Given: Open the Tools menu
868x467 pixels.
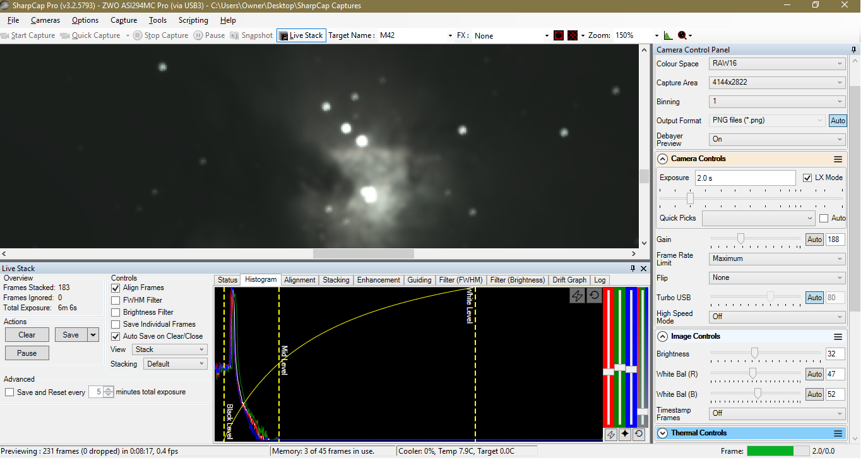Looking at the screenshot, I should coord(158,20).
